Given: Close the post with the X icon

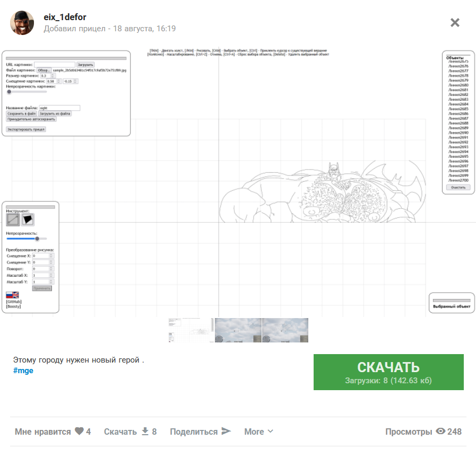Looking at the screenshot, I should point(455,22).
